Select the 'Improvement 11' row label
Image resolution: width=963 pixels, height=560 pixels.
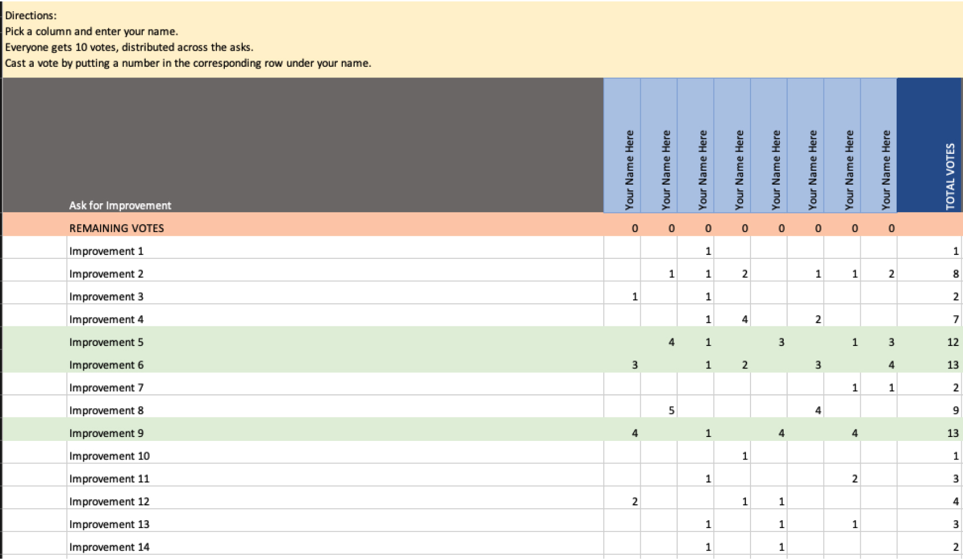click(110, 479)
